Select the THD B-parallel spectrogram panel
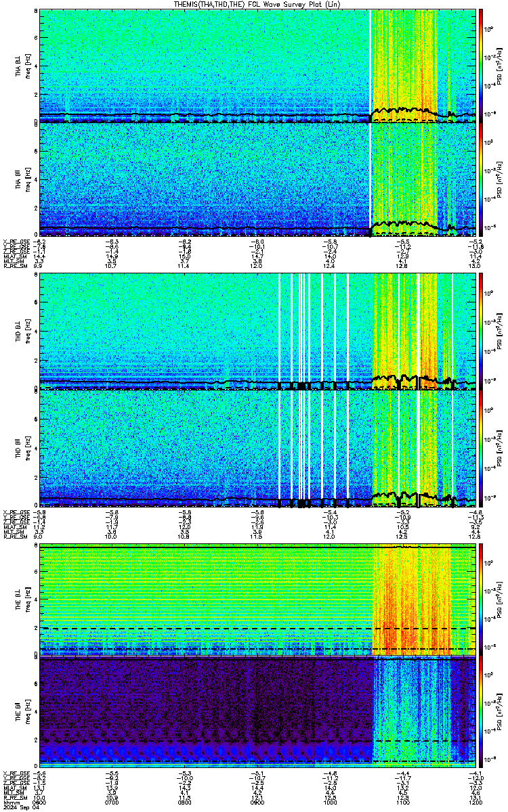This screenshot has height=812, width=508. pos(258,448)
